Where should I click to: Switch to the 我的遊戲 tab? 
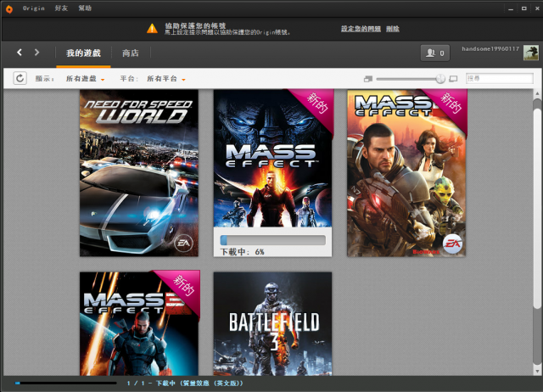(x=83, y=53)
